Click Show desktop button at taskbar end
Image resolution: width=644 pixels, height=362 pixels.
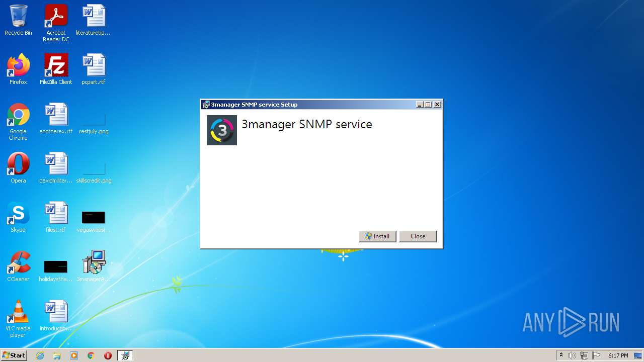click(x=638, y=355)
